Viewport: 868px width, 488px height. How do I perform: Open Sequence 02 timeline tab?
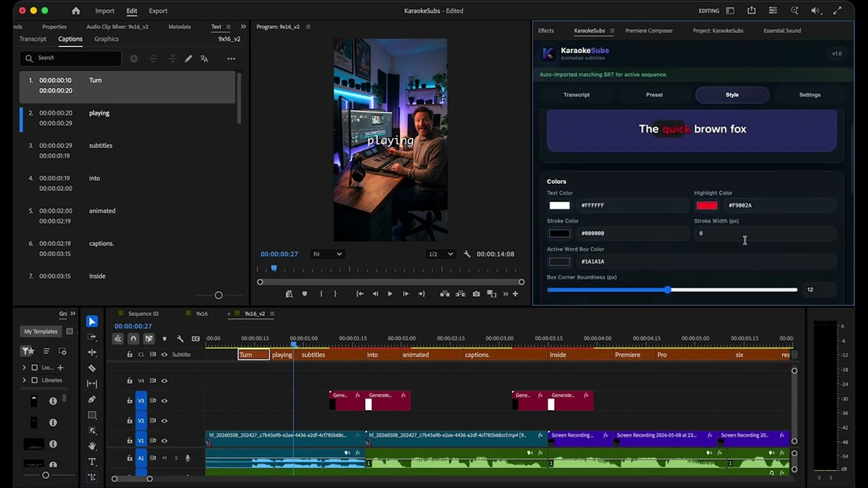pos(143,313)
